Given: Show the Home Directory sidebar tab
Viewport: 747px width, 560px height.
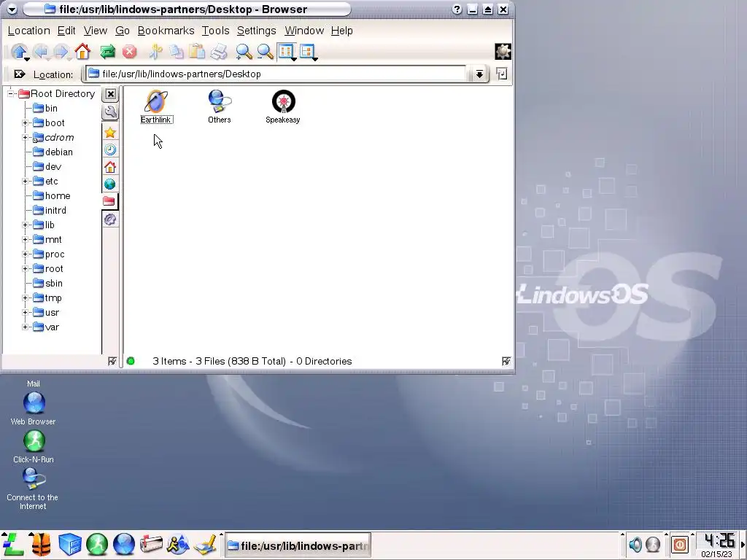Looking at the screenshot, I should coord(110,167).
